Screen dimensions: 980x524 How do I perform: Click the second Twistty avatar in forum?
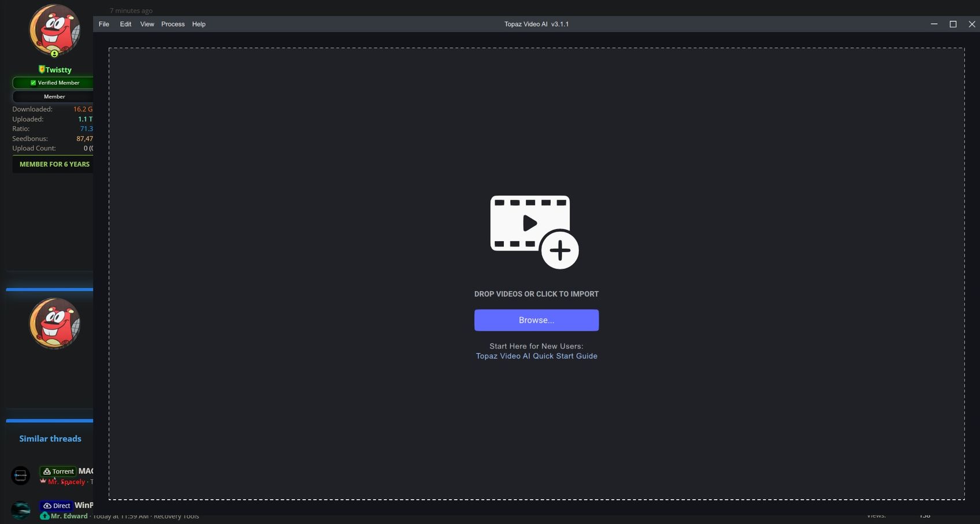[54, 323]
